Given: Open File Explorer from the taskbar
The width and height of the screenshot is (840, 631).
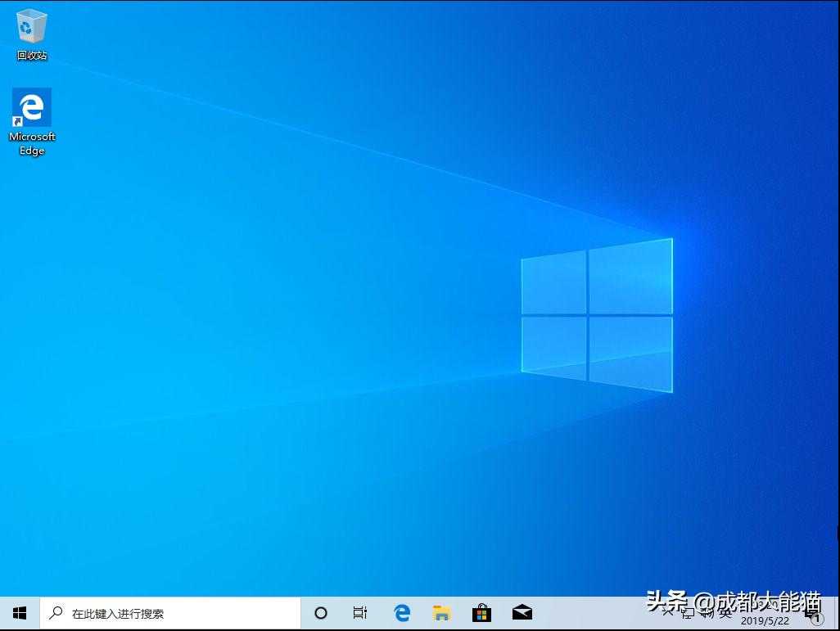Looking at the screenshot, I should (x=441, y=612).
